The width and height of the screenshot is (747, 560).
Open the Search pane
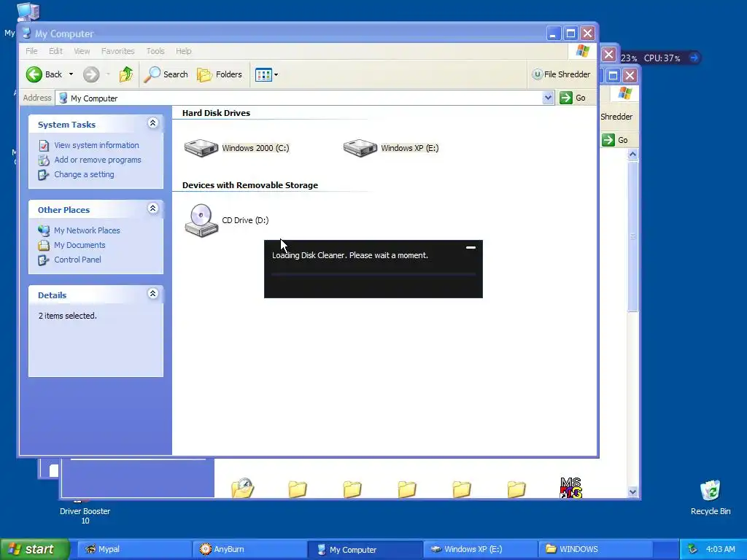[x=166, y=74]
